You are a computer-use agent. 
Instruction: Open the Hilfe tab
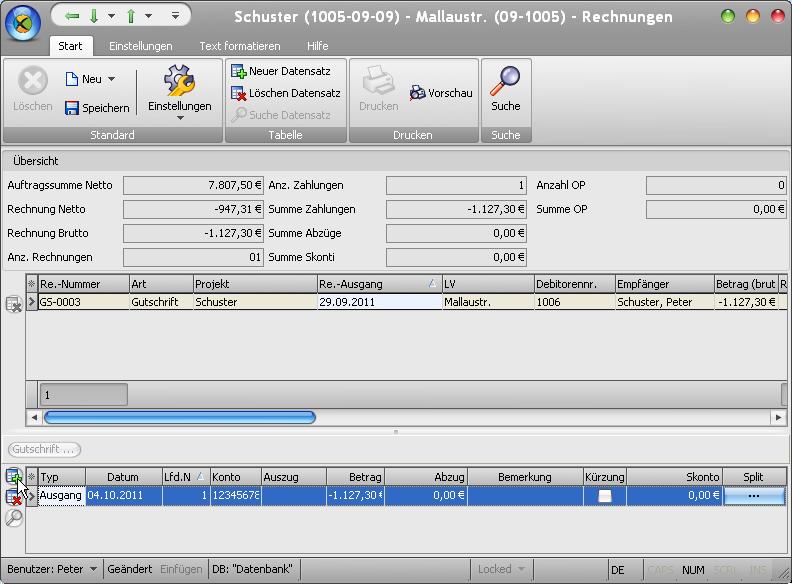317,46
